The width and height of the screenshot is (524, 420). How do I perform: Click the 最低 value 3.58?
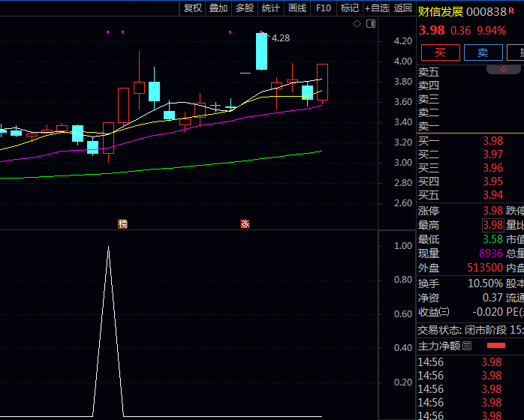[493, 239]
